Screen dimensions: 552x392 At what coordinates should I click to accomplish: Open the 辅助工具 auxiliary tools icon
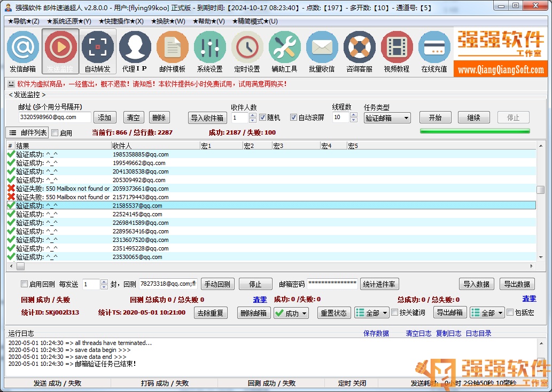pyautogui.click(x=284, y=51)
